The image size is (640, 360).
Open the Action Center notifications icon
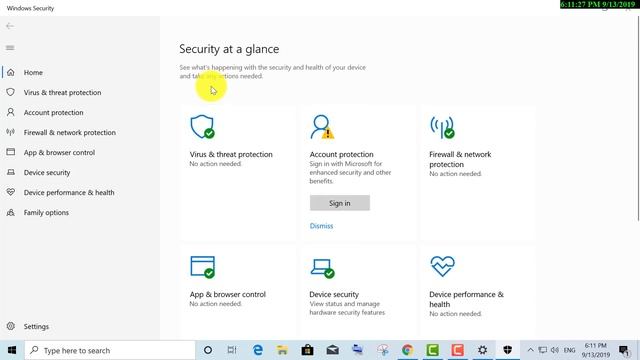tap(624, 350)
